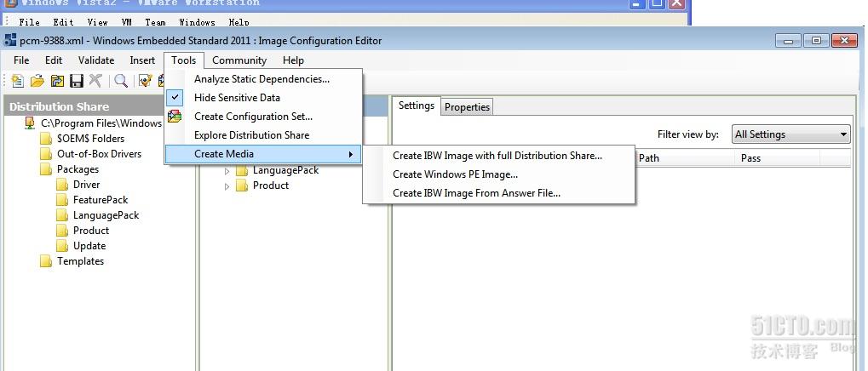Close the open Tools menu
This screenshot has height=371, width=868.
184,60
